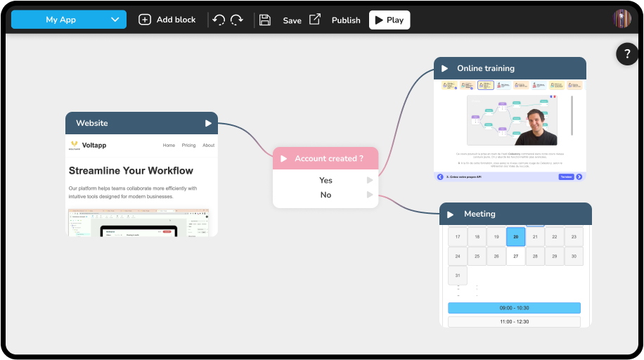
Task: Click the last training slide thumbnail
Action: [x=574, y=85]
